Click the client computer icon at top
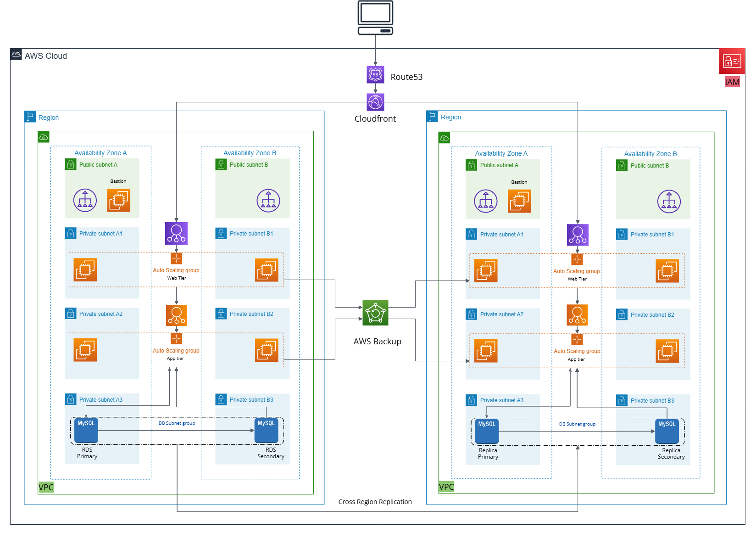Viewport: 756px width, 533px height. 375,17
